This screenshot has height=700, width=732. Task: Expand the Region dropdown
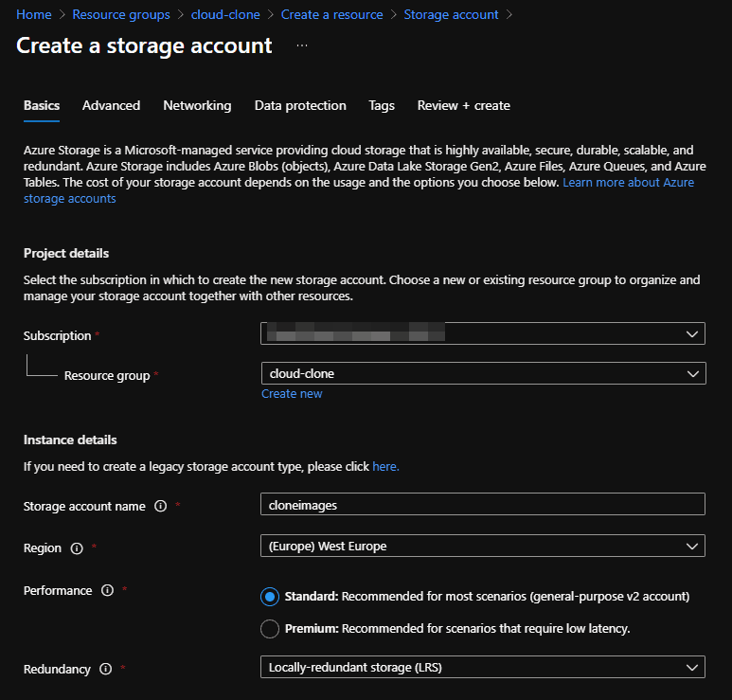(x=483, y=546)
